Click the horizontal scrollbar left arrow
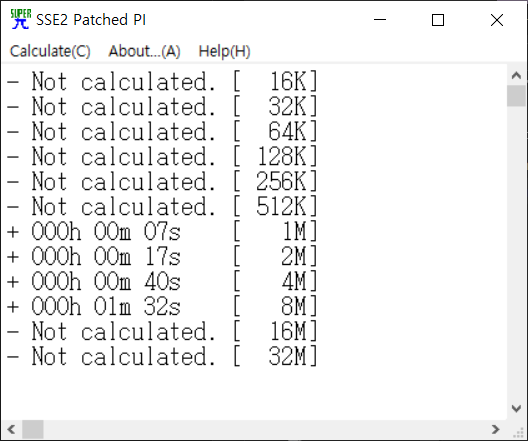Image resolution: width=528 pixels, height=441 pixels. click(x=11, y=429)
